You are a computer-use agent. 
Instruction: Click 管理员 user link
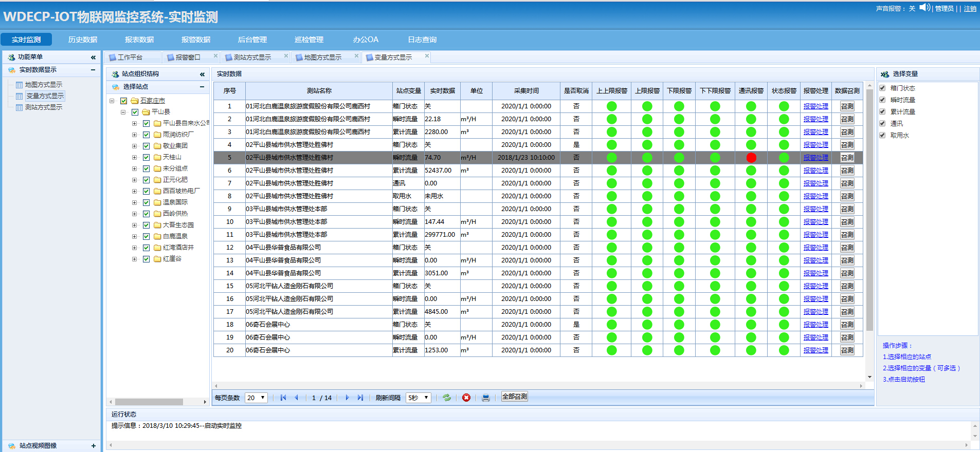click(x=944, y=9)
